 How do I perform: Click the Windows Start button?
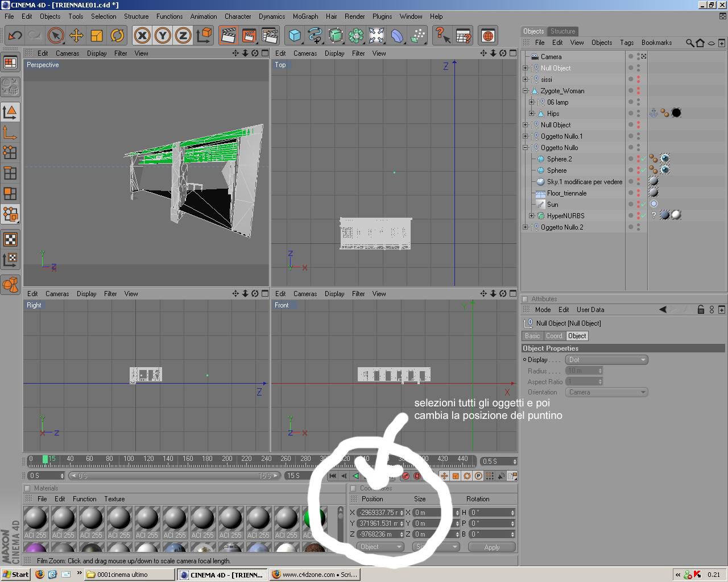(16, 575)
